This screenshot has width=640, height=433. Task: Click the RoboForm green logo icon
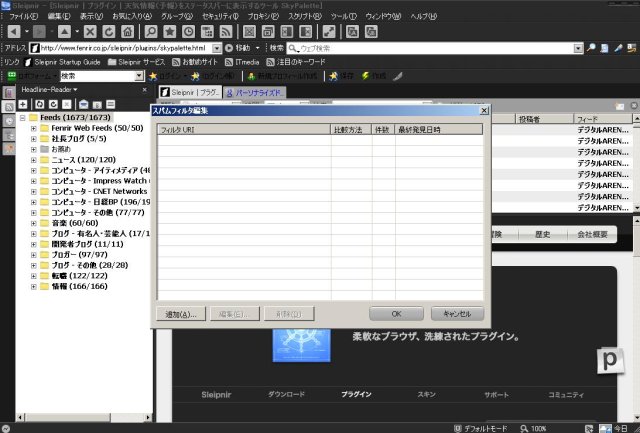[12, 76]
